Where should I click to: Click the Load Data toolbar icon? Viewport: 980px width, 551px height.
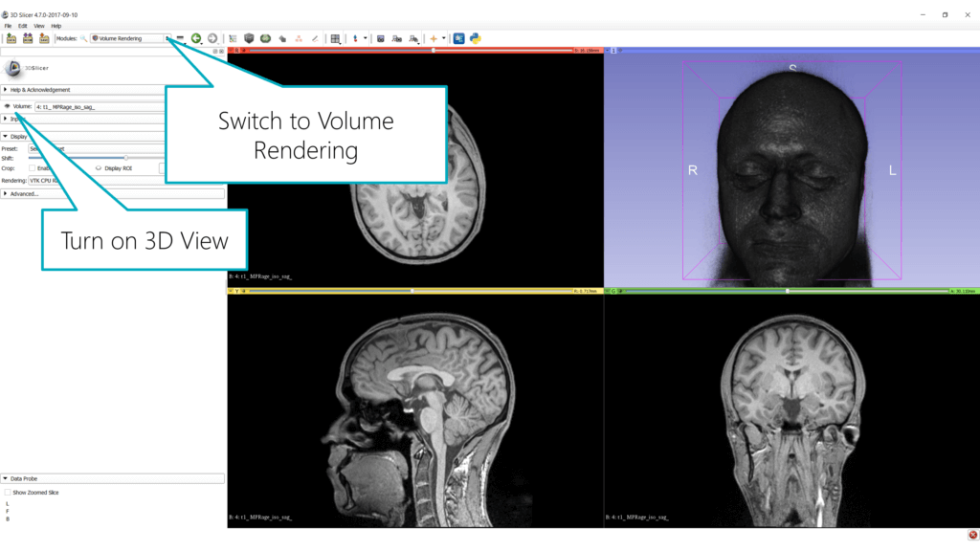click(11, 38)
